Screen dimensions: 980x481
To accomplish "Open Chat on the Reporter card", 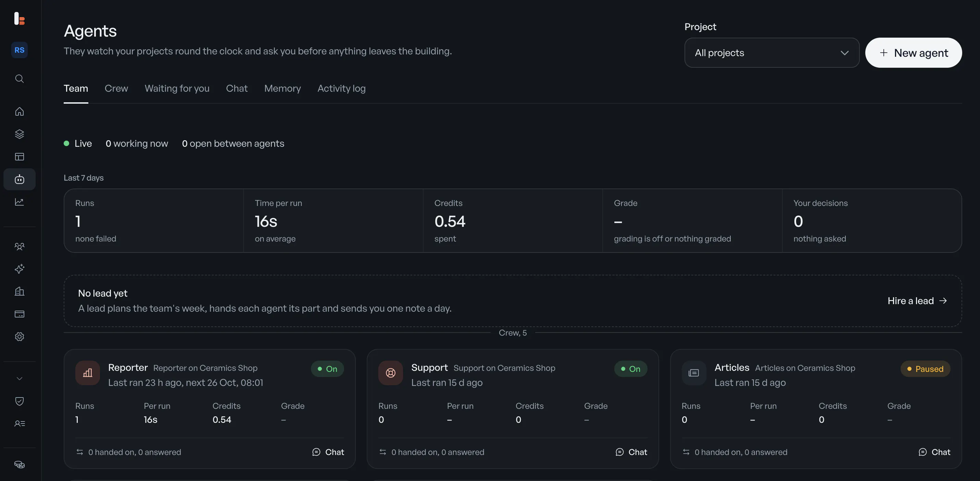I will [x=328, y=452].
